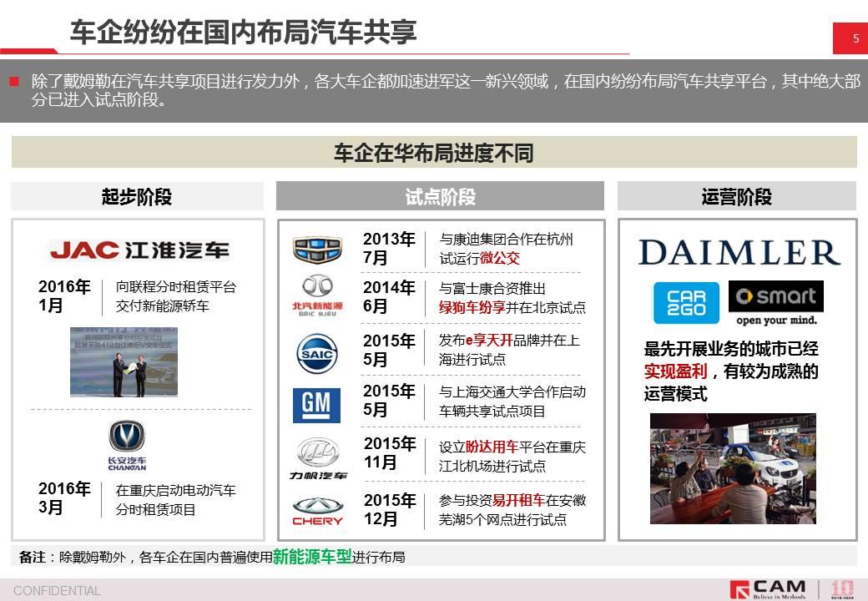
Task: Click the 备注 note label
Action: coord(32,558)
